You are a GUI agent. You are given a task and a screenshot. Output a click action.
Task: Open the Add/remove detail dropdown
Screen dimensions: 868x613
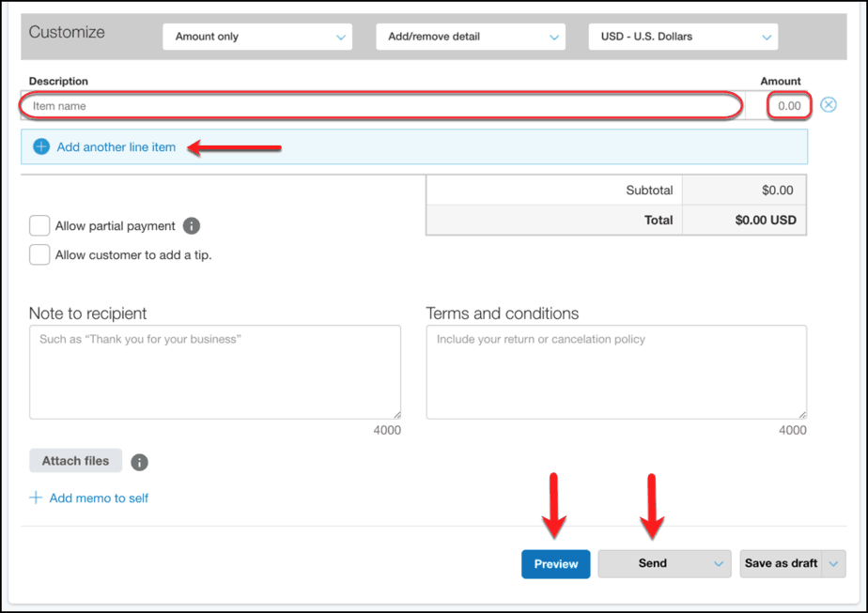click(470, 36)
